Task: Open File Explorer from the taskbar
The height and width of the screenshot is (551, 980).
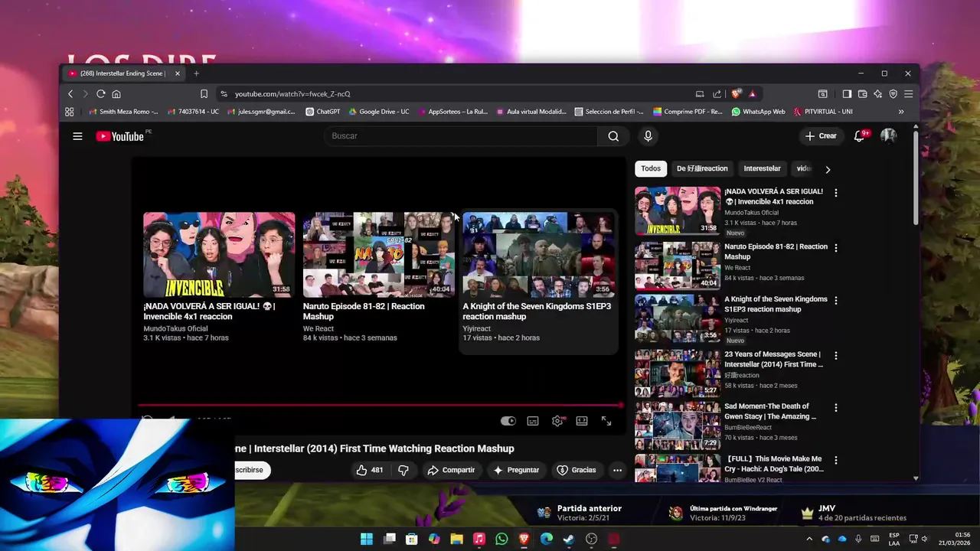Action: tap(456, 539)
